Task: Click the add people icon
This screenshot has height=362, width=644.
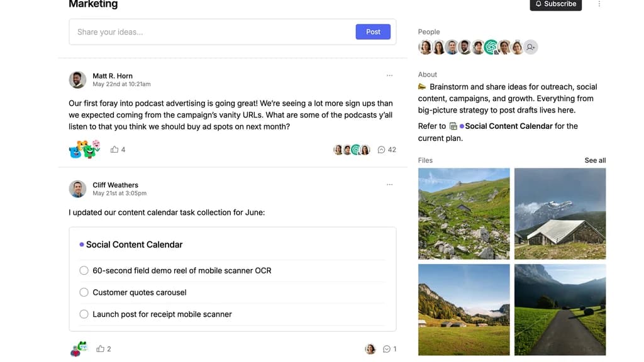Action: 531,47
